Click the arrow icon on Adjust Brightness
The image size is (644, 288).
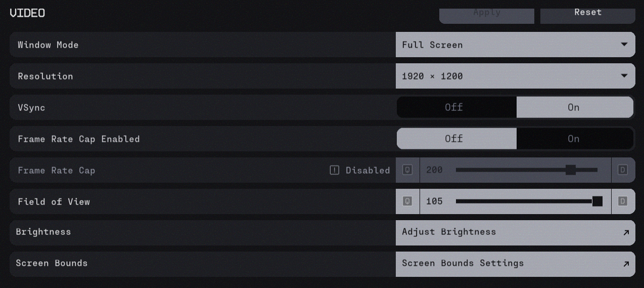point(626,232)
